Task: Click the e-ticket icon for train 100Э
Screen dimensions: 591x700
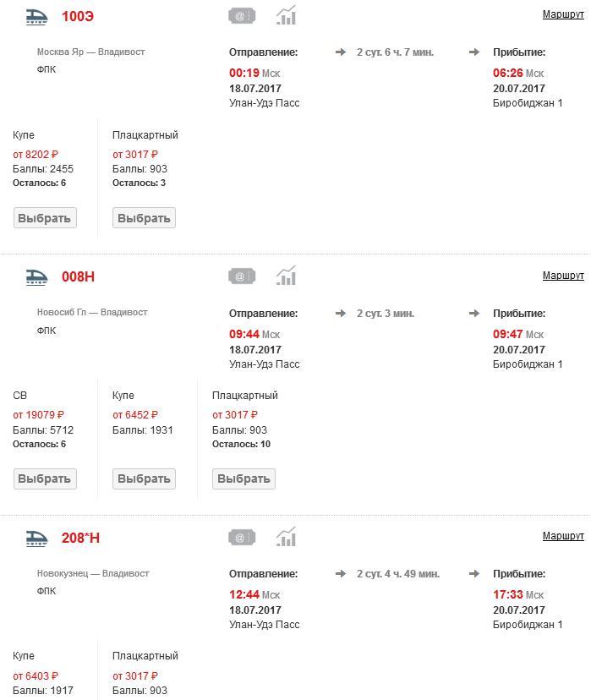Action: click(x=242, y=16)
